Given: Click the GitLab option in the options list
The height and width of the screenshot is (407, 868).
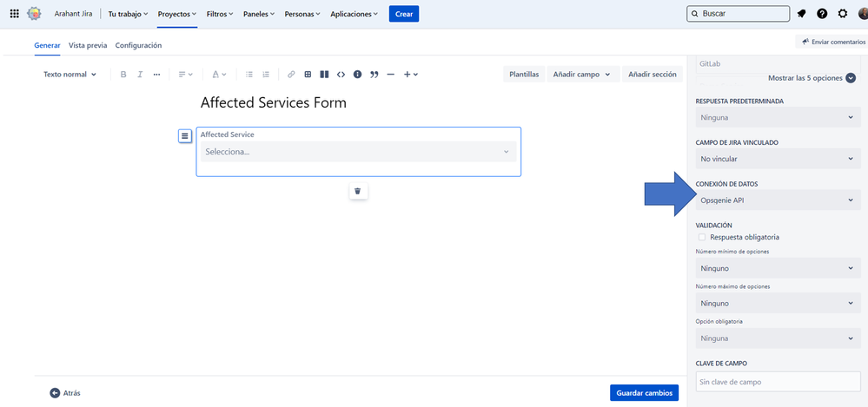Looking at the screenshot, I should (710, 64).
